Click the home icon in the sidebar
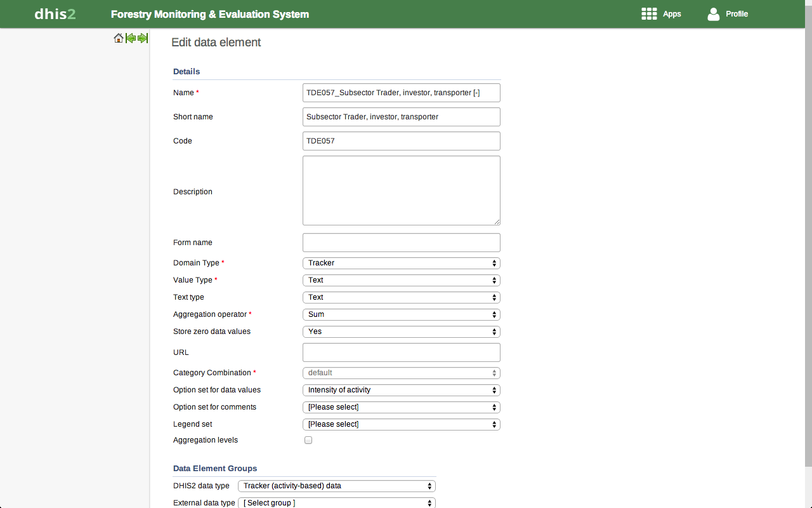The image size is (812, 508). tap(119, 38)
